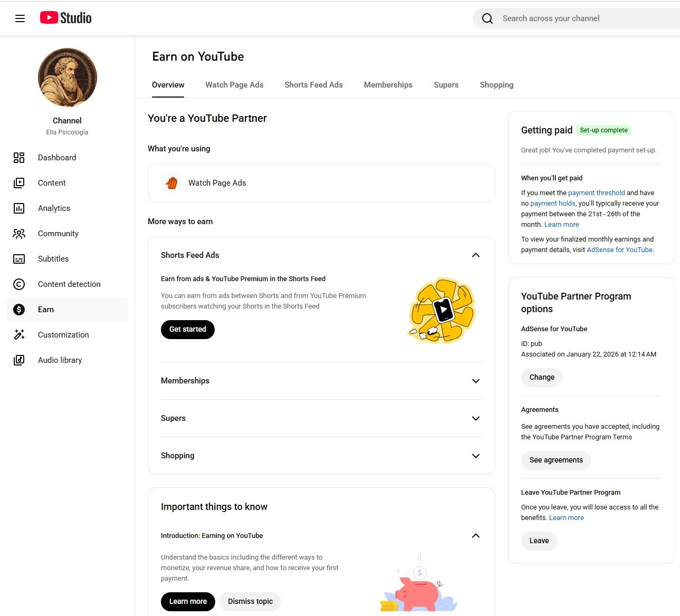Go to Analytics via sidebar icon
The image size is (680, 616).
pos(19,208)
